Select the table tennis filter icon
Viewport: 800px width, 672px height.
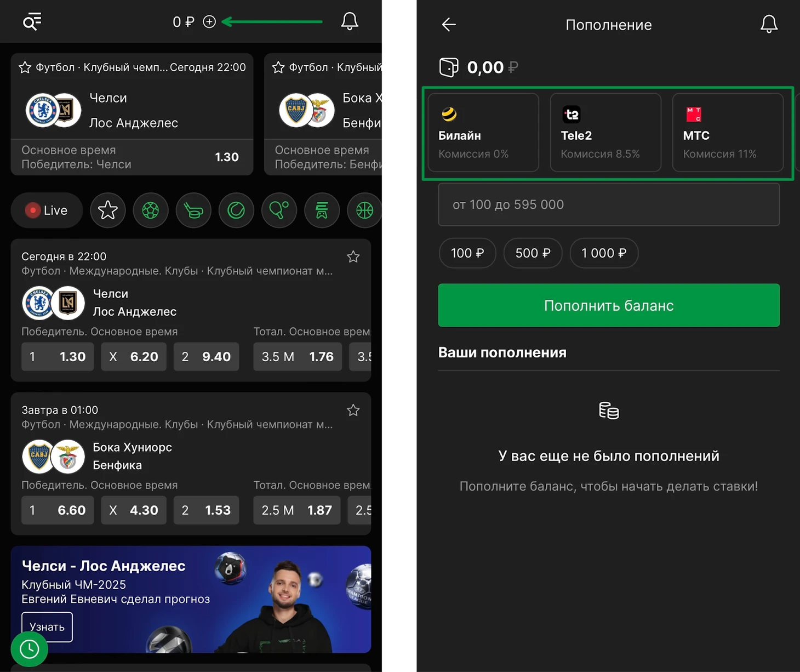click(x=279, y=210)
